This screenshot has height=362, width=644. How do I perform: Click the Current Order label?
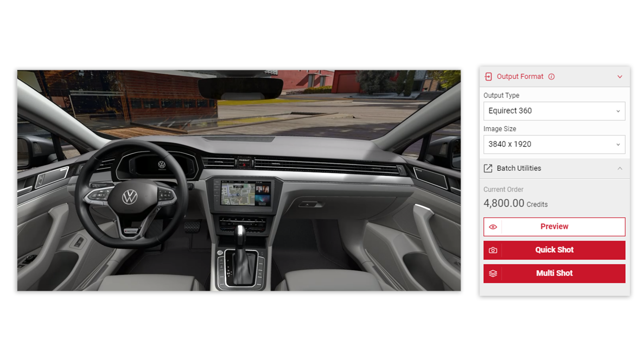pyautogui.click(x=503, y=189)
